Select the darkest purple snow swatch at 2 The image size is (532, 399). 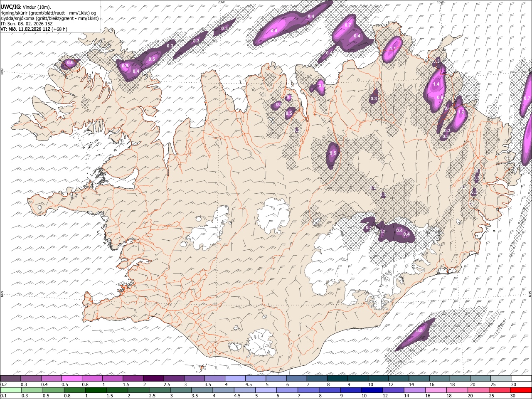pyautogui.click(x=153, y=378)
